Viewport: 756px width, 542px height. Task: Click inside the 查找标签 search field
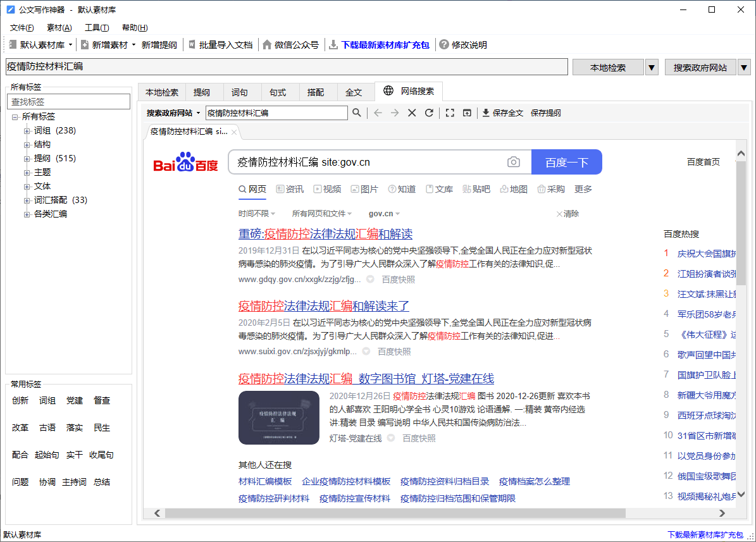tap(70, 101)
